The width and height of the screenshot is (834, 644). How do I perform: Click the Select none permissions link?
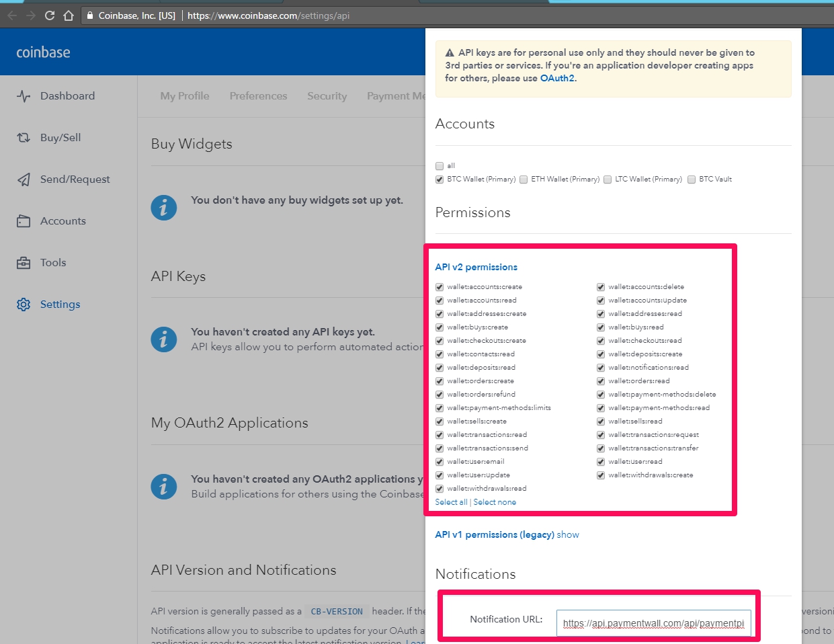tap(495, 502)
